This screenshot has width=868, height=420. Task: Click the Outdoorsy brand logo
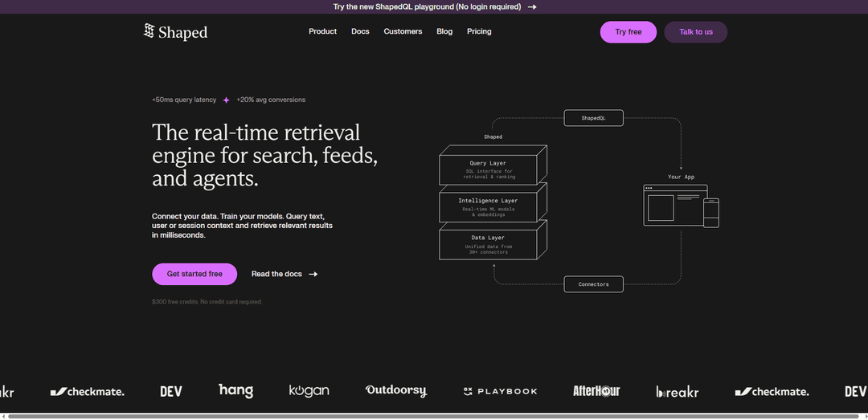click(x=395, y=390)
